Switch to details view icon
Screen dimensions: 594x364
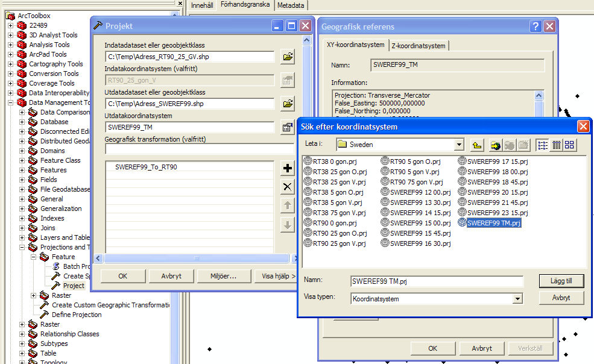pyautogui.click(x=556, y=145)
